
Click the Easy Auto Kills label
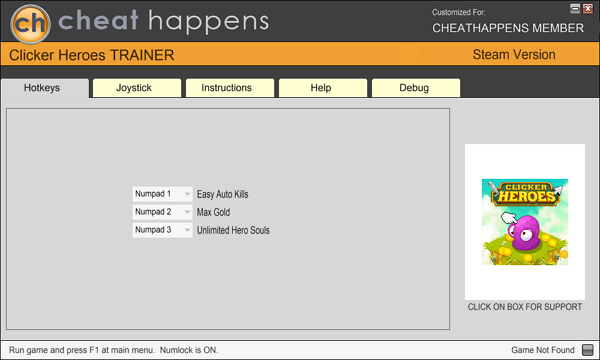tap(223, 194)
